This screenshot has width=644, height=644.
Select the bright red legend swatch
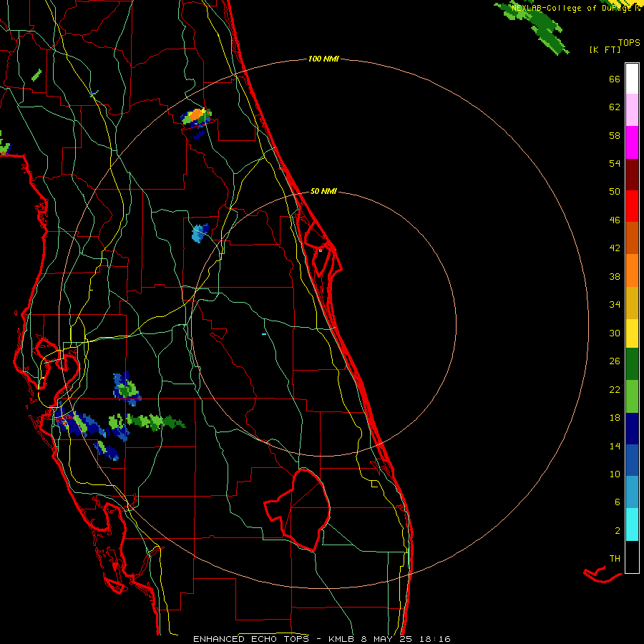point(632,206)
